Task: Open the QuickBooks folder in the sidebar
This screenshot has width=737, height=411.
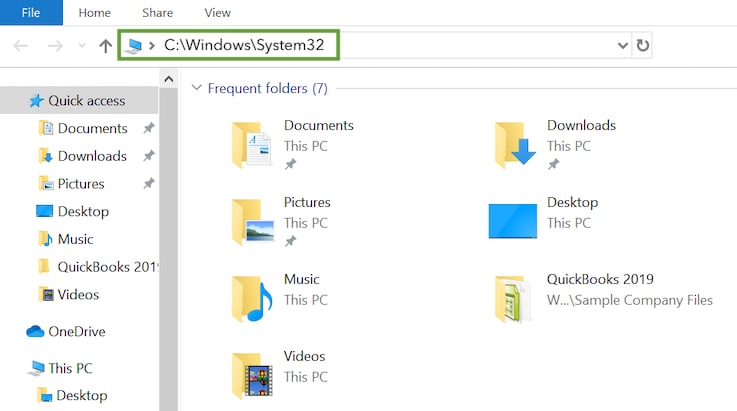Action: tap(107, 267)
